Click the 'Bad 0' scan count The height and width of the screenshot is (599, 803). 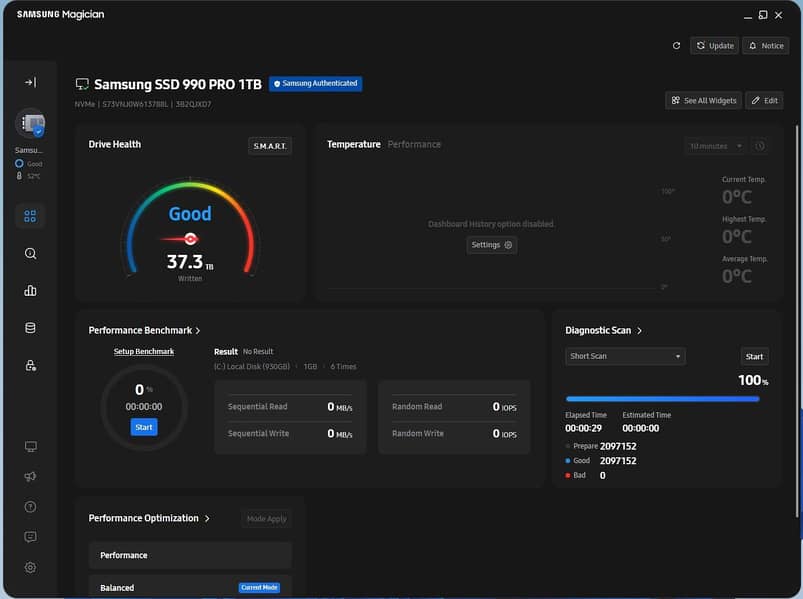[x=585, y=475]
